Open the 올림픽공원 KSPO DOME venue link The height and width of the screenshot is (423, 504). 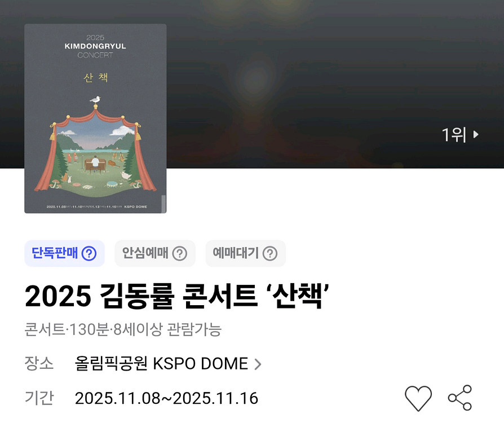point(161,364)
